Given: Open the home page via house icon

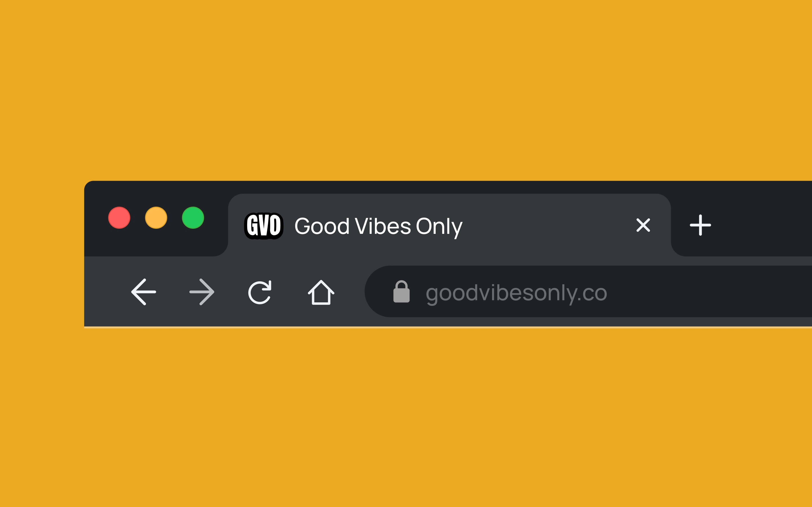Looking at the screenshot, I should coord(321,292).
